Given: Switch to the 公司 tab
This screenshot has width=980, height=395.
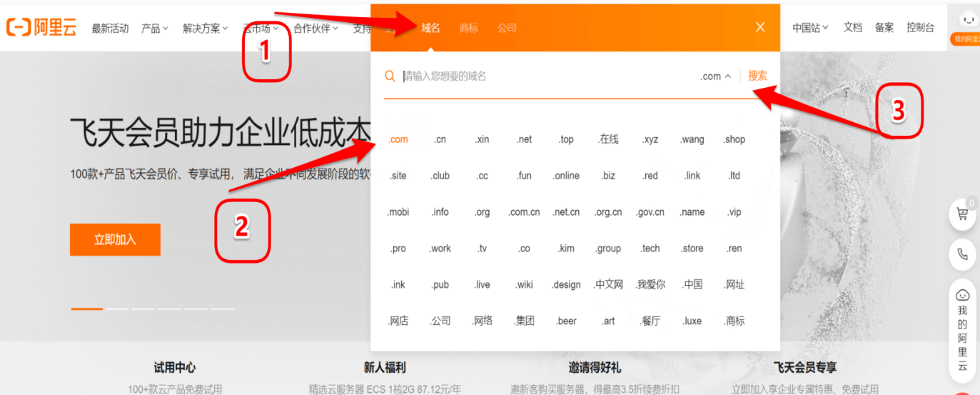Looking at the screenshot, I should click(x=507, y=28).
